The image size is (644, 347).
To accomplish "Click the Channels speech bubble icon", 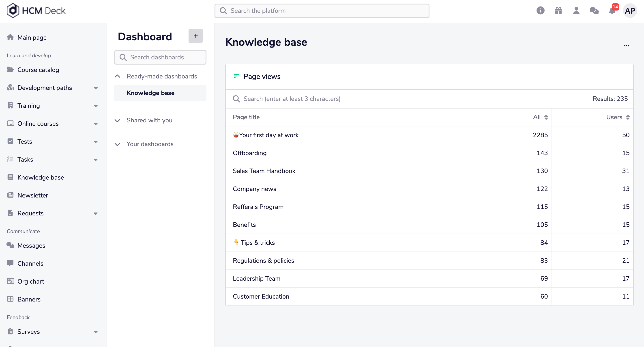I will tap(10, 263).
